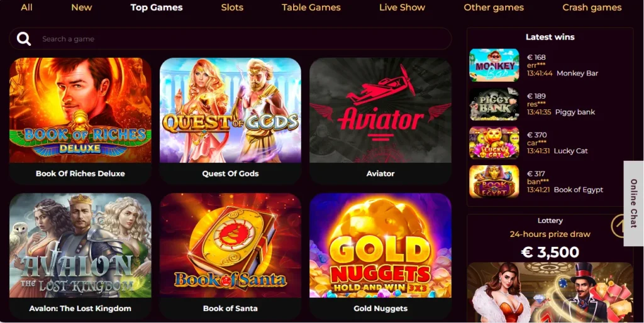Screen dimensions: 644x323
Task: Focus the Search a game field
Action: tap(230, 39)
